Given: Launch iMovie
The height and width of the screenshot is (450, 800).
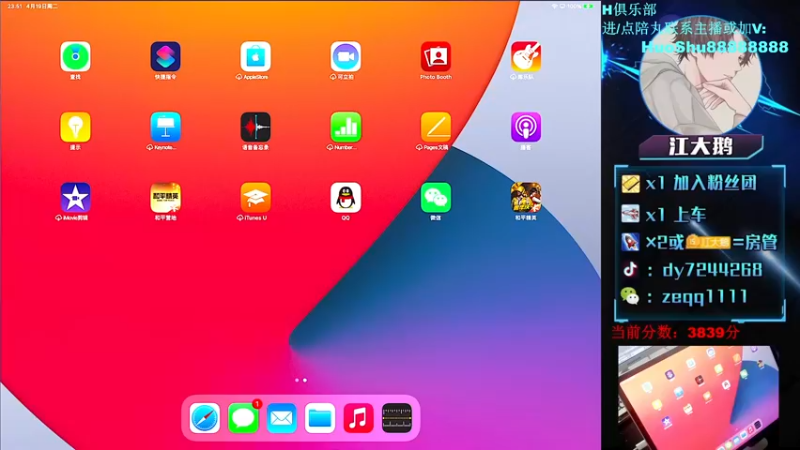Looking at the screenshot, I should tap(76, 197).
